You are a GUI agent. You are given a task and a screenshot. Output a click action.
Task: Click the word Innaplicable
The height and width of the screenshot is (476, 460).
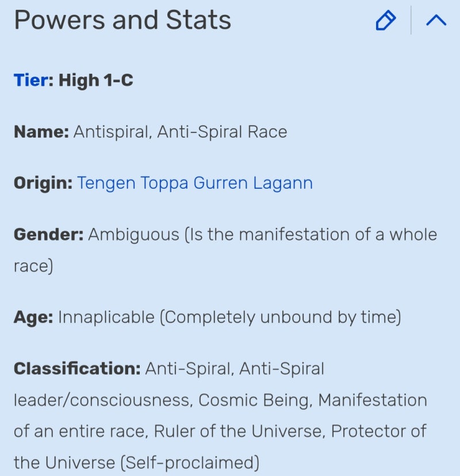(106, 317)
